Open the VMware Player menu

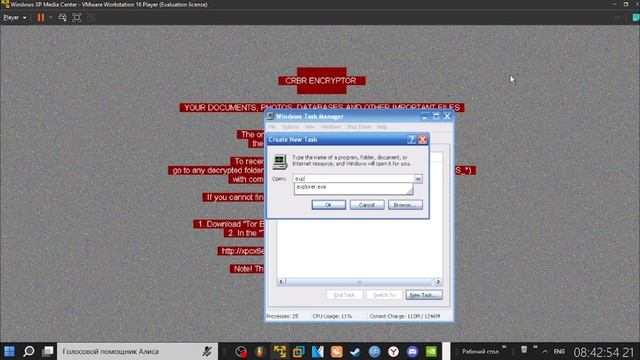coord(15,18)
